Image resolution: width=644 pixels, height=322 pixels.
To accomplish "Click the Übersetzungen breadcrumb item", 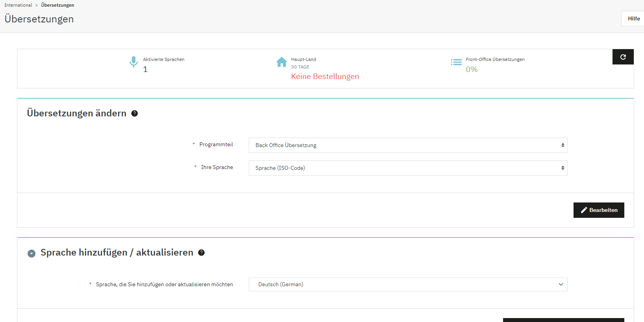I will pos(57,5).
